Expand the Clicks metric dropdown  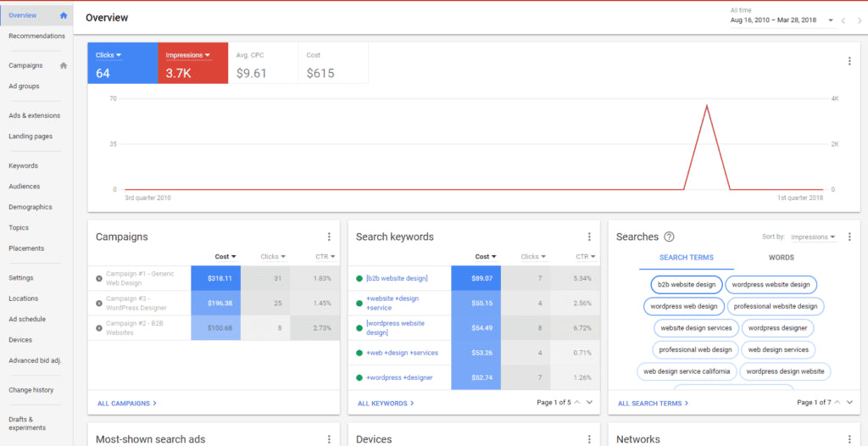119,55
